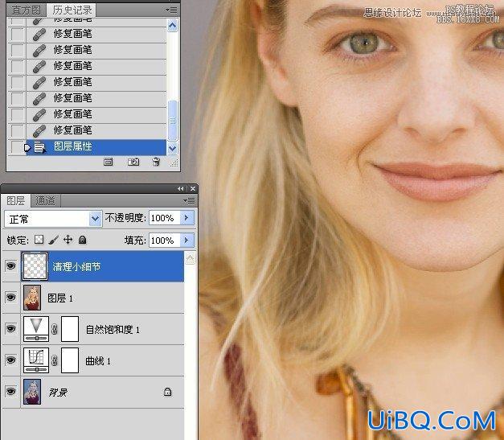Image resolution: width=504 pixels, height=440 pixels.
Task: Switch to the 历史记录 tab
Action: (72, 10)
